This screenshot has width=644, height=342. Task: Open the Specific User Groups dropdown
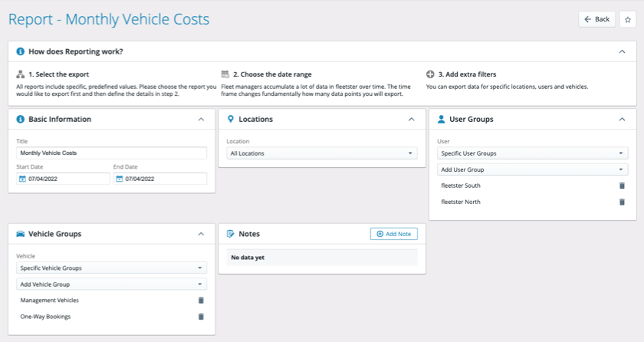[532, 153]
